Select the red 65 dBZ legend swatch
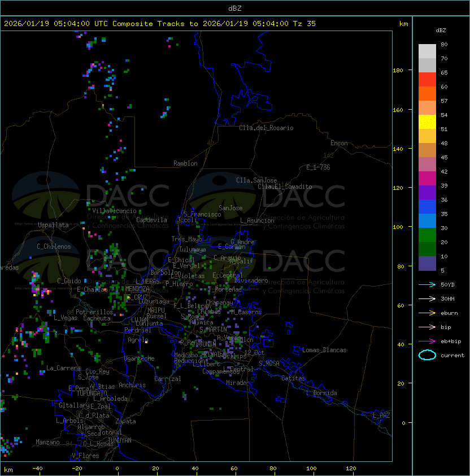 pyautogui.click(x=427, y=80)
